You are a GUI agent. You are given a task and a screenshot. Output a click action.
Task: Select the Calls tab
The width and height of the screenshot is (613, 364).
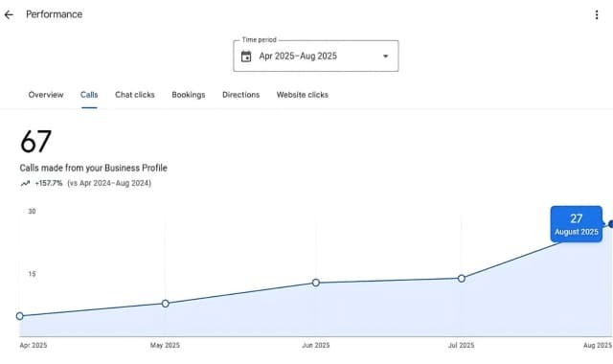point(89,95)
